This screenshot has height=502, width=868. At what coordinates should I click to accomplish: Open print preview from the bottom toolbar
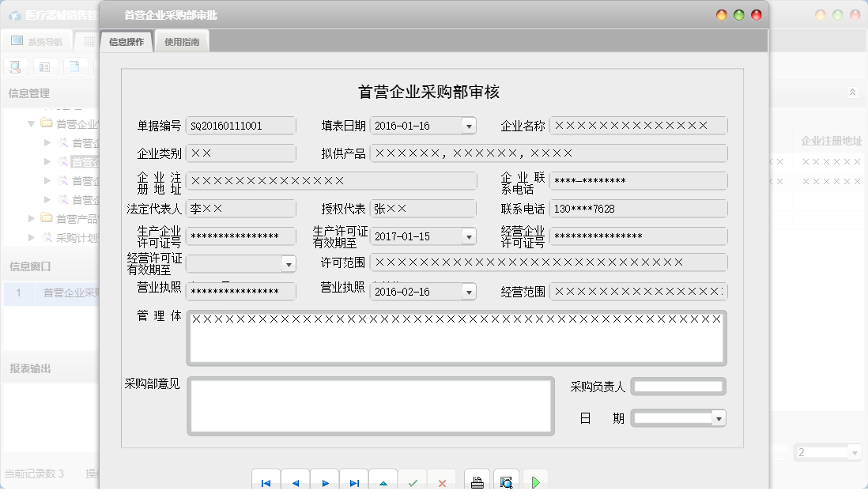[x=507, y=480]
